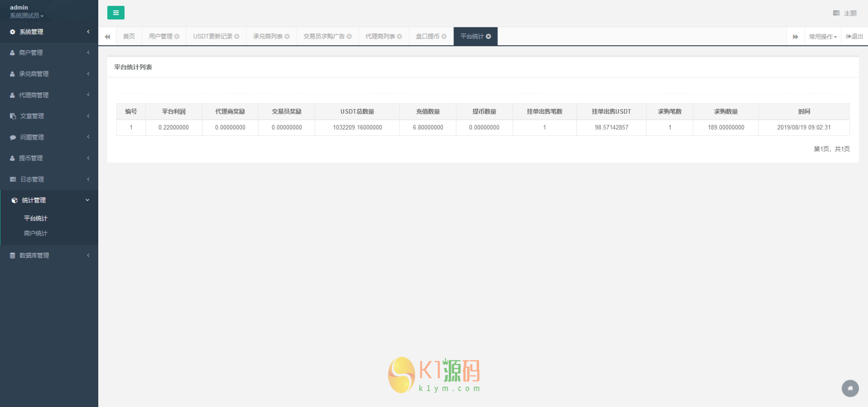Click timestamp 2019/08/19 09:02:31
The width and height of the screenshot is (868, 407).
[804, 127]
